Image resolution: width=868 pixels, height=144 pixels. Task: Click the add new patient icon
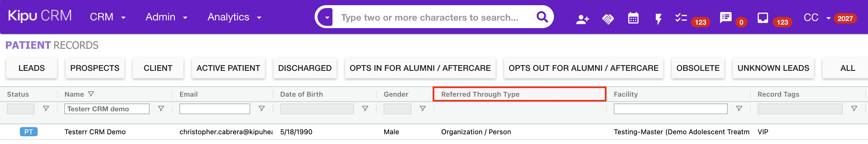pyautogui.click(x=582, y=19)
